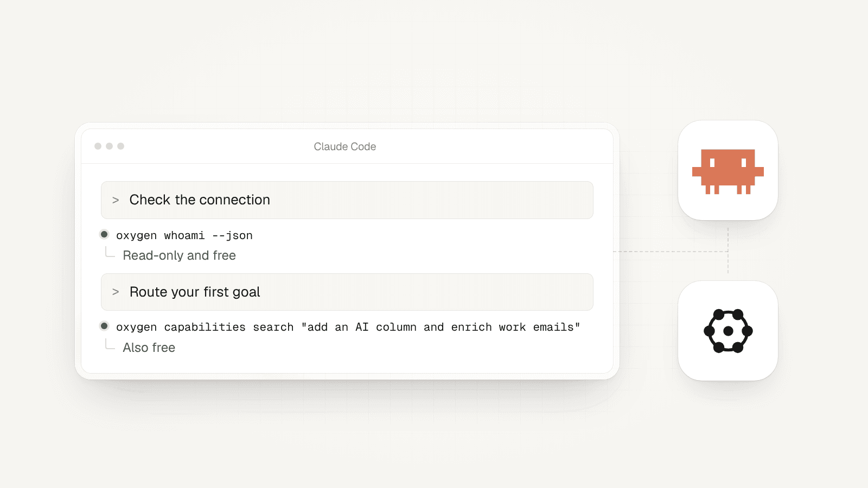Expand chevron before Route your first goal

click(116, 292)
